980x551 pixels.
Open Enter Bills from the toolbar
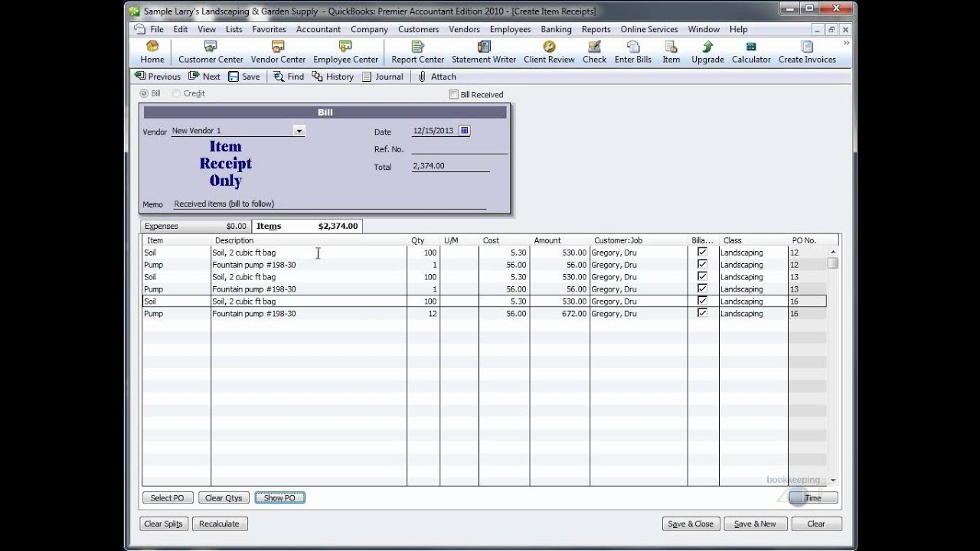[633, 52]
